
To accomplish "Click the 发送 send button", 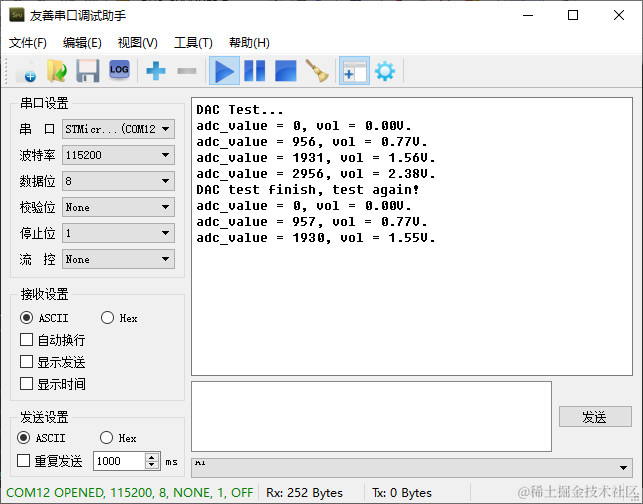I will 595,417.
